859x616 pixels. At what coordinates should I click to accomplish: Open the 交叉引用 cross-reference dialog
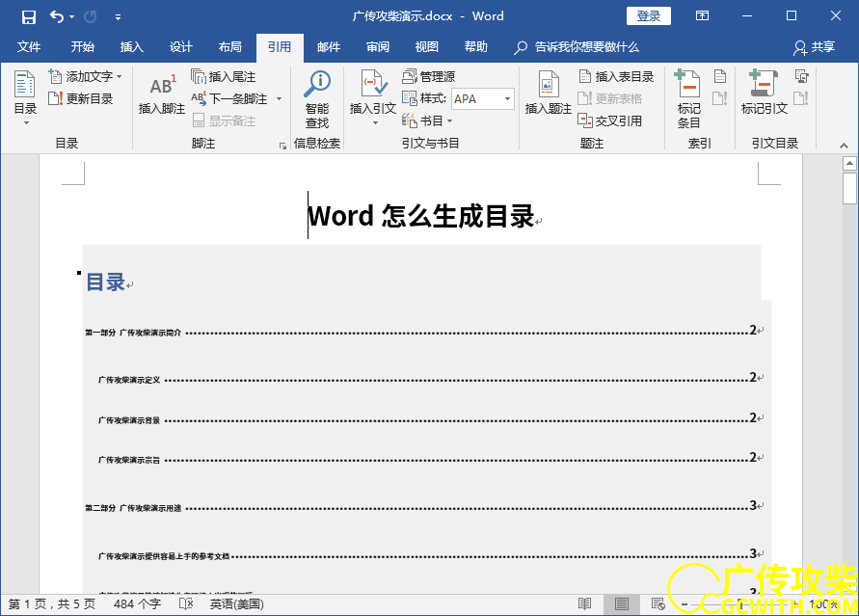(x=609, y=121)
